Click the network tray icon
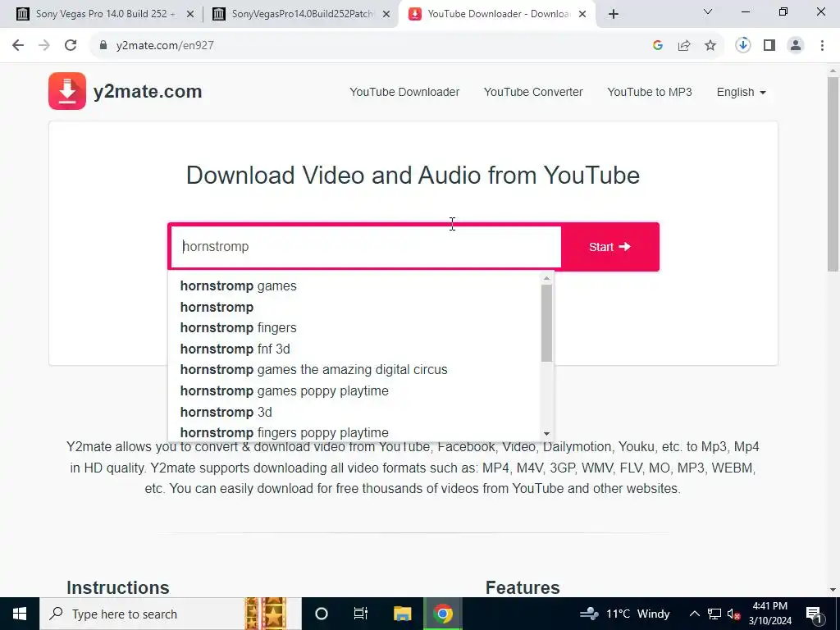 tap(714, 614)
